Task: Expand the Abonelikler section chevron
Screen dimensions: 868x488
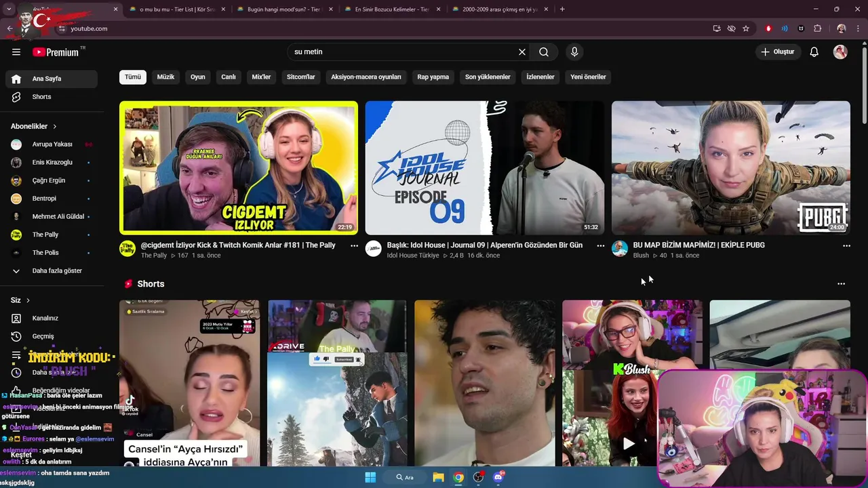Action: coord(55,127)
